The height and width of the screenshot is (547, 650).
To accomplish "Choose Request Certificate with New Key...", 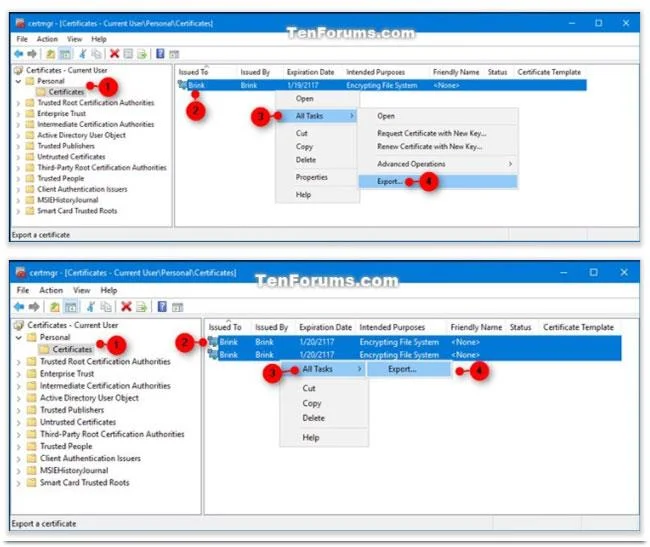I will pos(432,133).
